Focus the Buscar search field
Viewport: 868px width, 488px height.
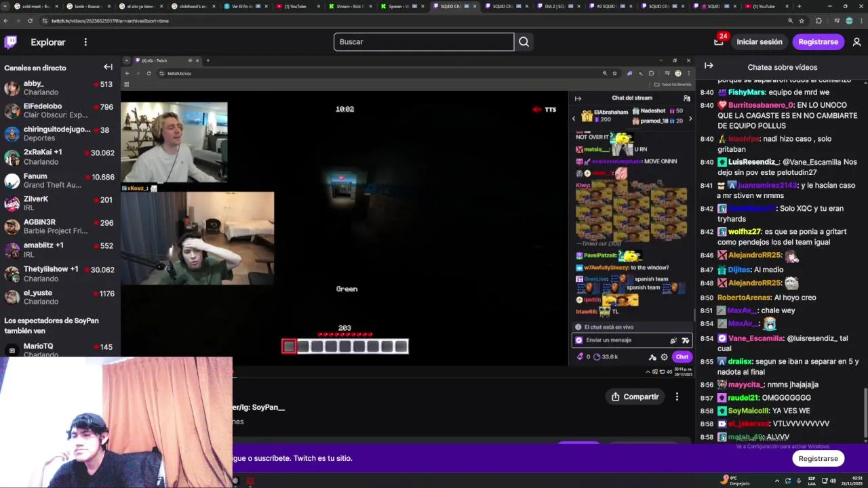click(x=424, y=42)
